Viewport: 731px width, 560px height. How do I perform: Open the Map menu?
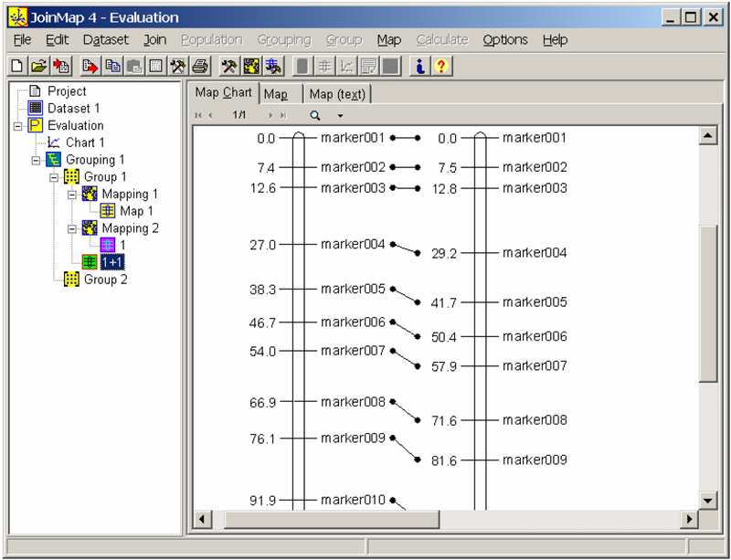[x=389, y=40]
